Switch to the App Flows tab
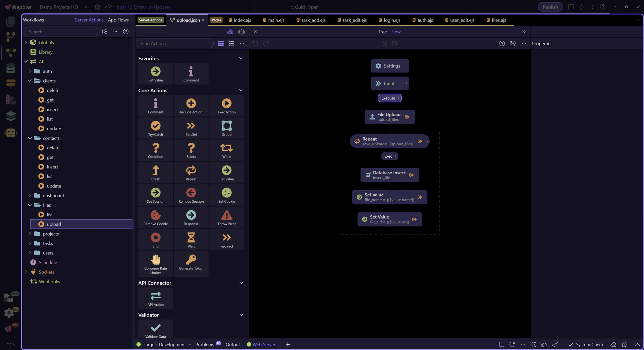 [x=118, y=20]
